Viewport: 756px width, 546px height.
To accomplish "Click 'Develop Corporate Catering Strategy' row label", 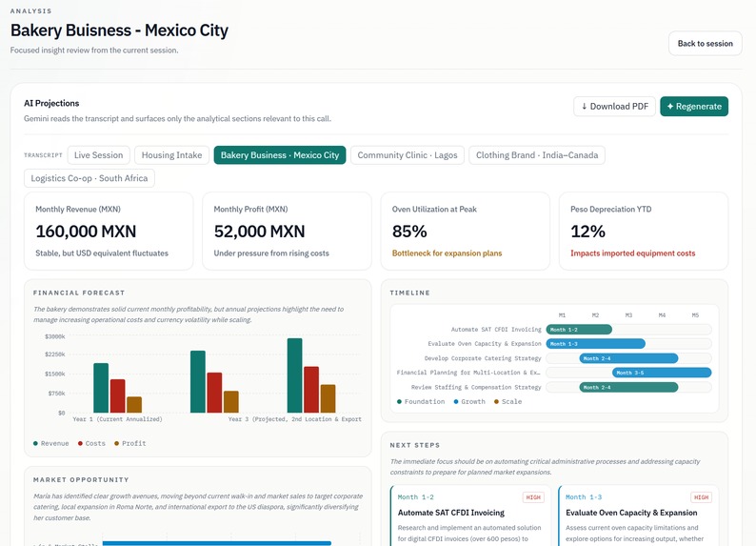I will 483,358.
